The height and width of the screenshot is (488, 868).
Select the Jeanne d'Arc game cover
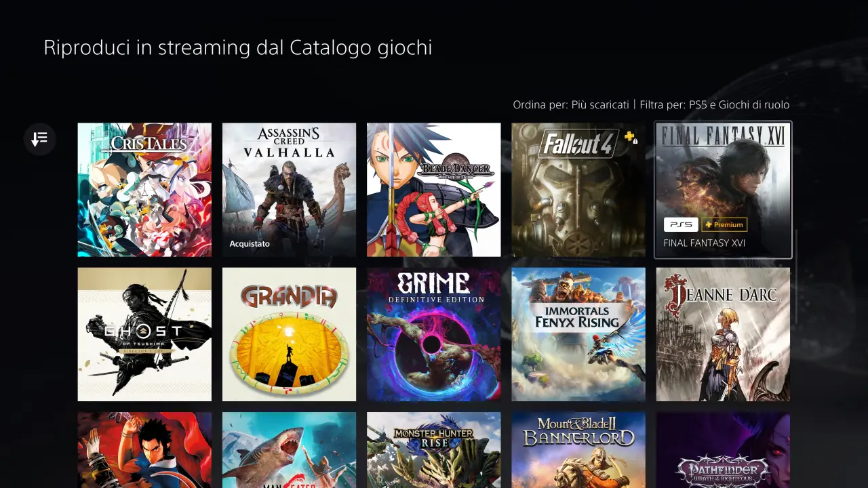723,334
